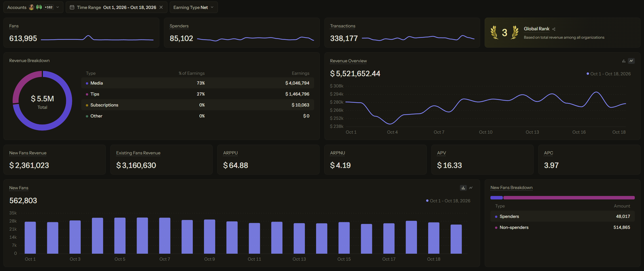Open the Time Range date picker
This screenshot has height=271, width=644.
coord(116,7)
